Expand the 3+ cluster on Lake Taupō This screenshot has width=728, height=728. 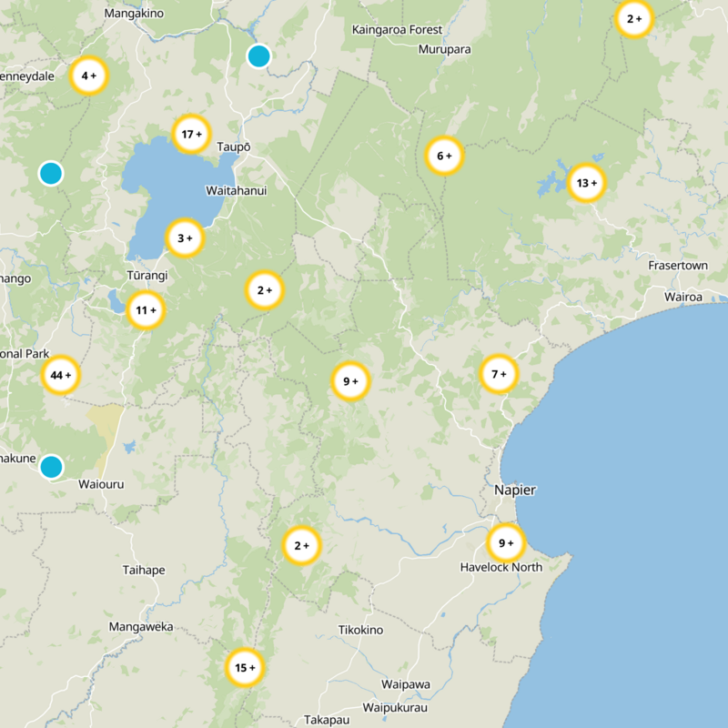coord(185,238)
